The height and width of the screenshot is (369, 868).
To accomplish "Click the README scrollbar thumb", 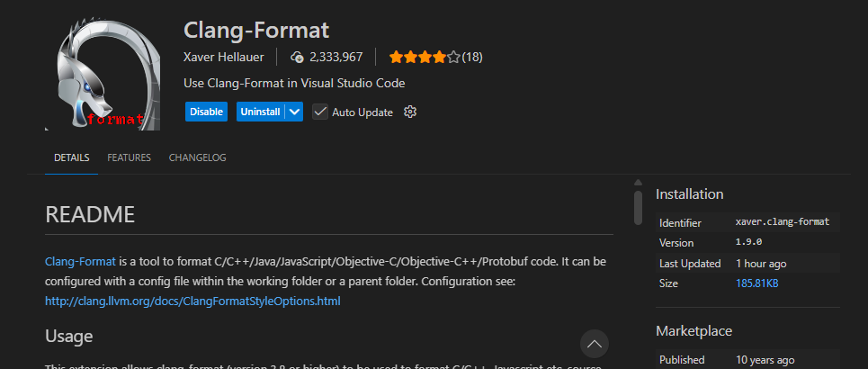I will (x=638, y=208).
